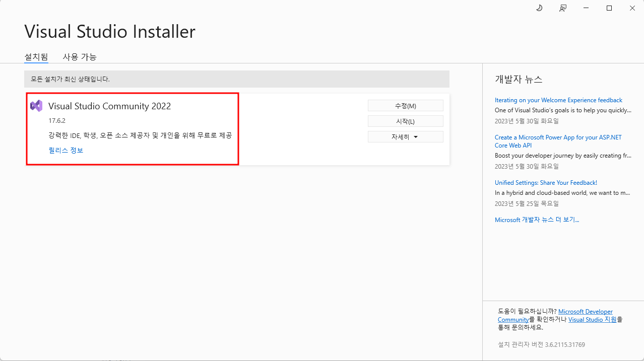This screenshot has height=361, width=644.
Task: Close the Visual Studio Installer window
Action: point(632,8)
